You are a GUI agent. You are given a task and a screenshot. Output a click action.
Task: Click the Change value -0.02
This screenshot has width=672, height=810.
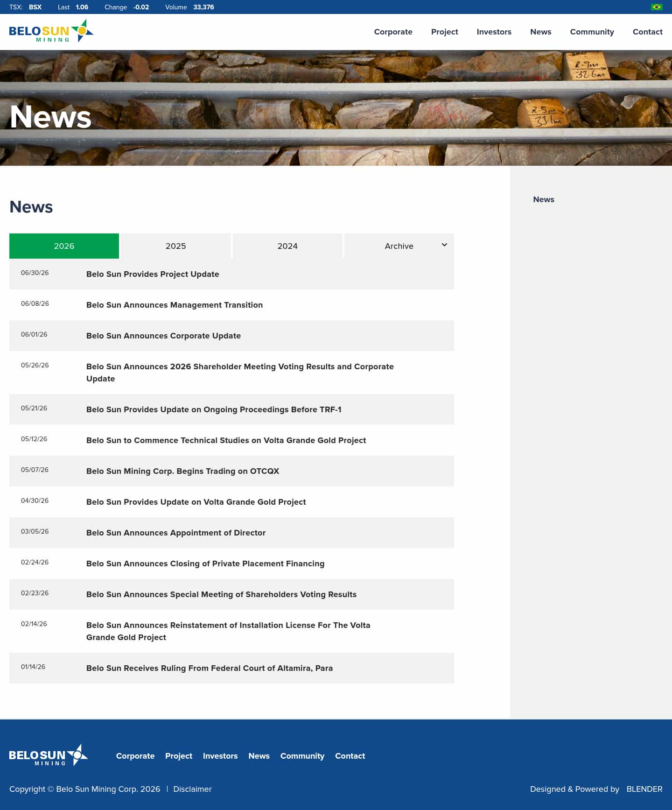[x=141, y=7]
